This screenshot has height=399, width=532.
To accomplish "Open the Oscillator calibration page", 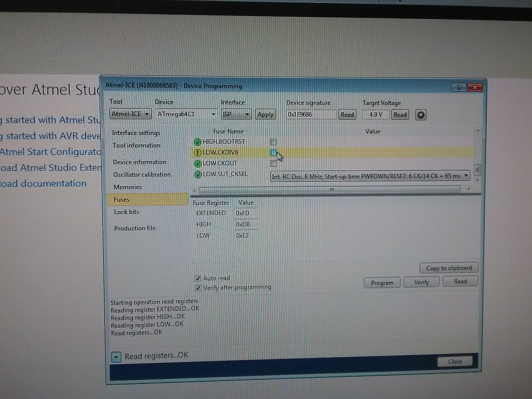I will tap(142, 175).
